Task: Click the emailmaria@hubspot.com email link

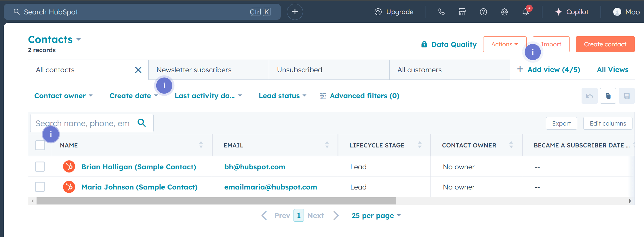Action: pos(270,187)
